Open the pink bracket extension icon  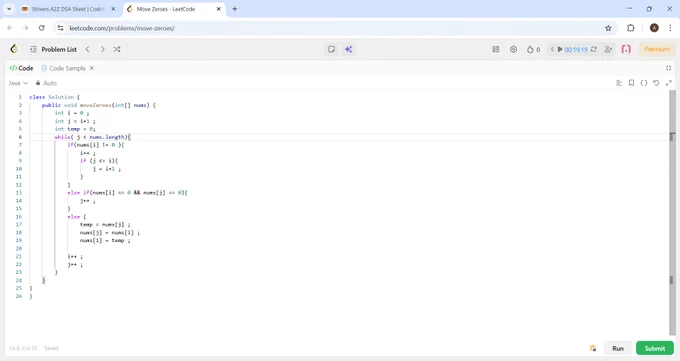(x=626, y=49)
